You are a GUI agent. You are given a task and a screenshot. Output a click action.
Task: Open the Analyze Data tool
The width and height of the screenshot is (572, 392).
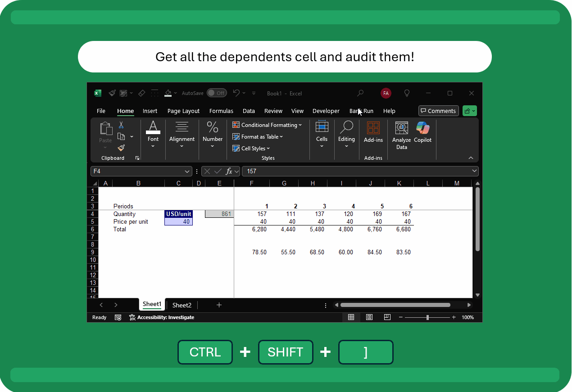click(x=401, y=135)
